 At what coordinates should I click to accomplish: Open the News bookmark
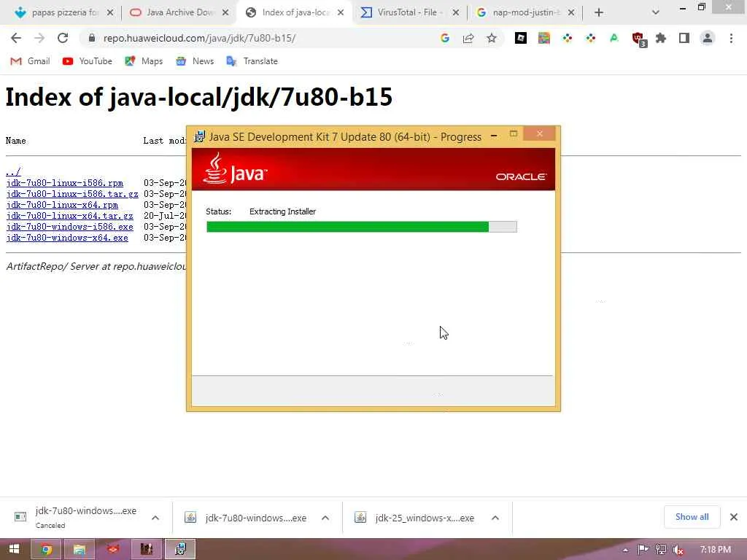[x=195, y=61]
